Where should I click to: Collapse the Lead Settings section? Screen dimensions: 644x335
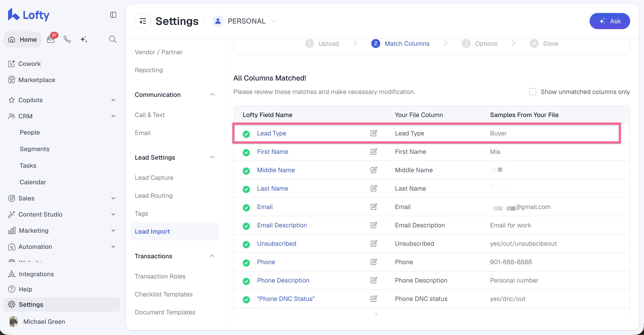[212, 157]
